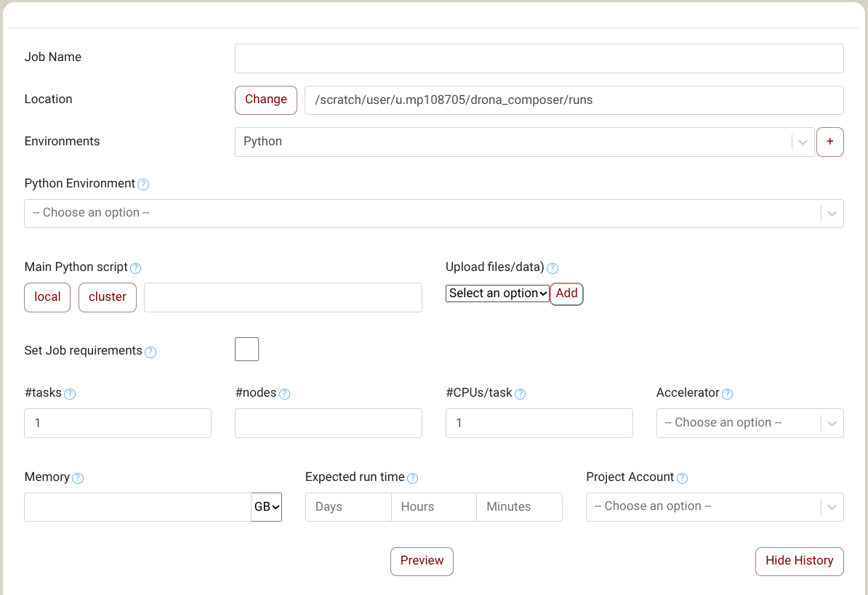Click into the Job Name text field
The image size is (868, 595).
pos(539,59)
